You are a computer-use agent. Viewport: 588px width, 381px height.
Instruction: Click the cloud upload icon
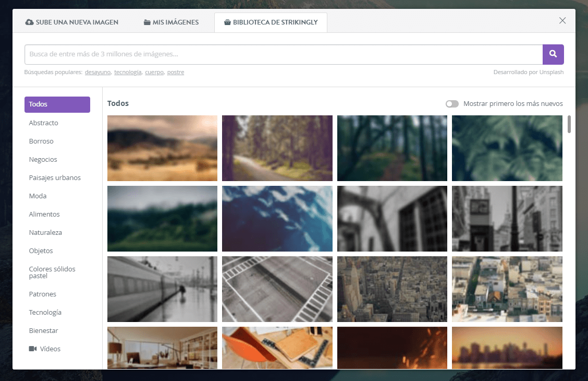pos(29,22)
